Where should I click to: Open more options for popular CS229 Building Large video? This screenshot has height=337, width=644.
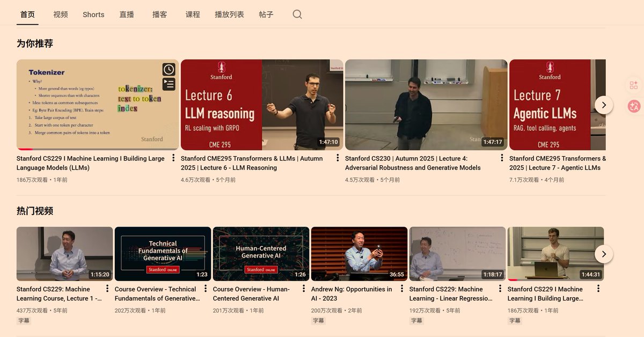(x=598, y=289)
